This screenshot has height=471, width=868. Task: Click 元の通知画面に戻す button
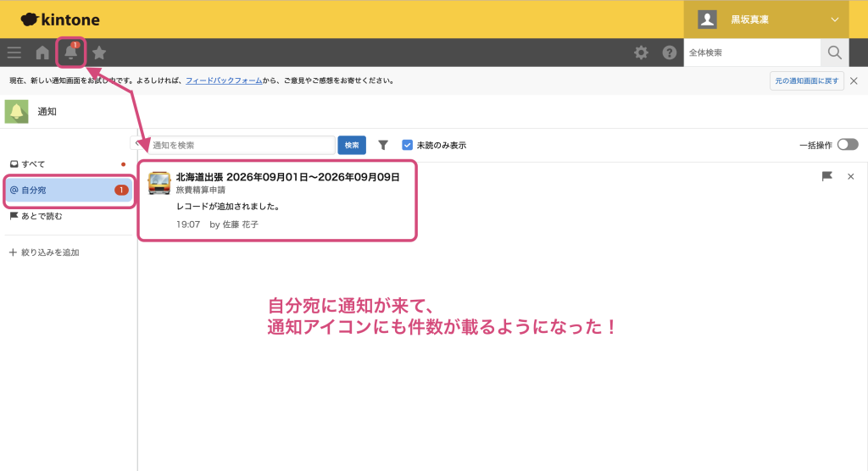[807, 80]
